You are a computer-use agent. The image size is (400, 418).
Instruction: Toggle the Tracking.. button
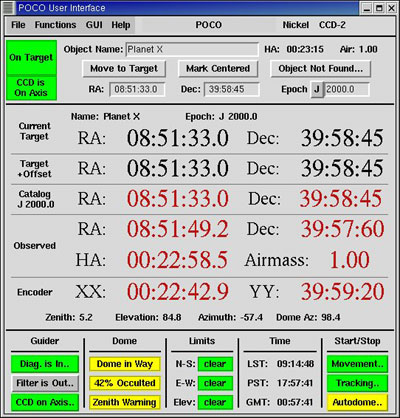(357, 383)
